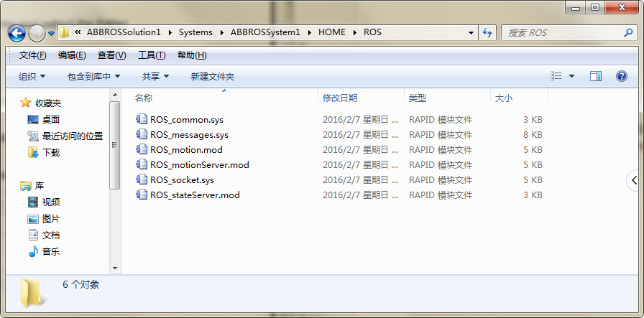Viewport: 644px width, 318px height.
Task: Open the 查看(V) menu
Action: point(111,55)
